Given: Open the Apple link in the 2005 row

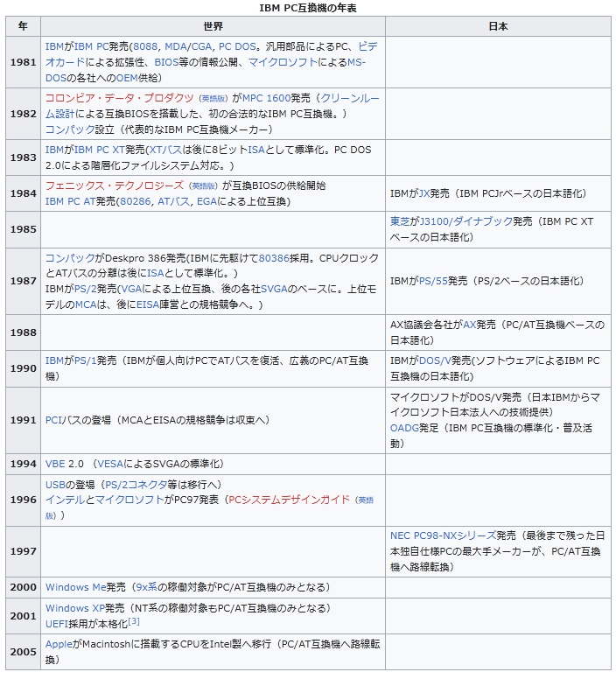Looking at the screenshot, I should click(59, 643).
